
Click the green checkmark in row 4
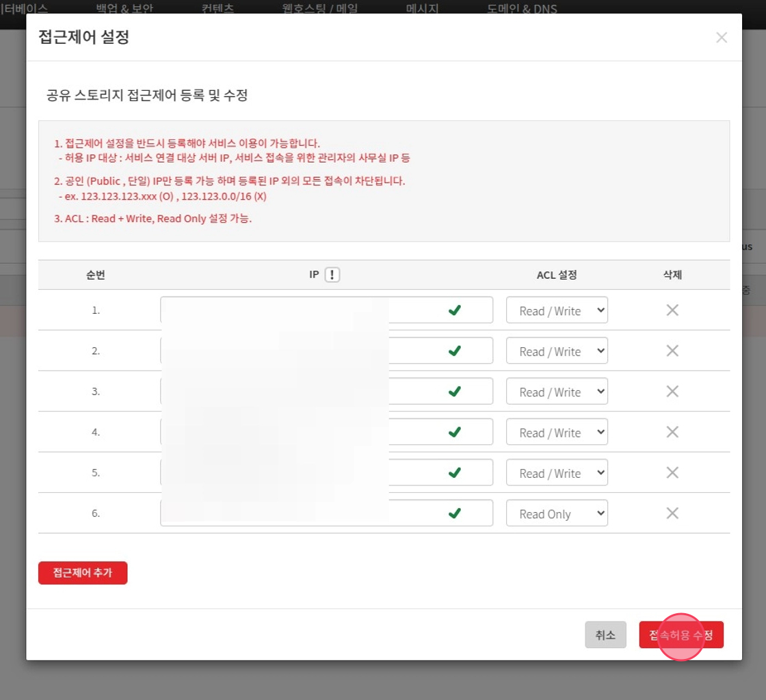pyautogui.click(x=455, y=432)
